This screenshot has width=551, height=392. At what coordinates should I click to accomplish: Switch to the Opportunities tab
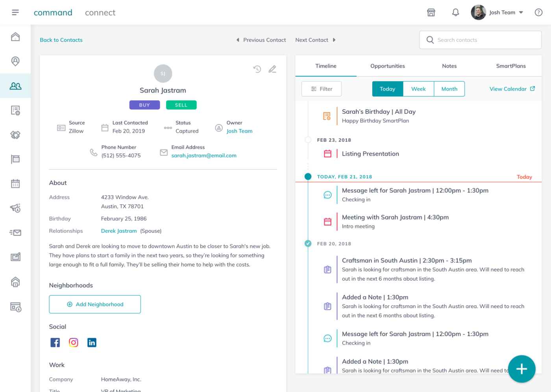coord(387,66)
